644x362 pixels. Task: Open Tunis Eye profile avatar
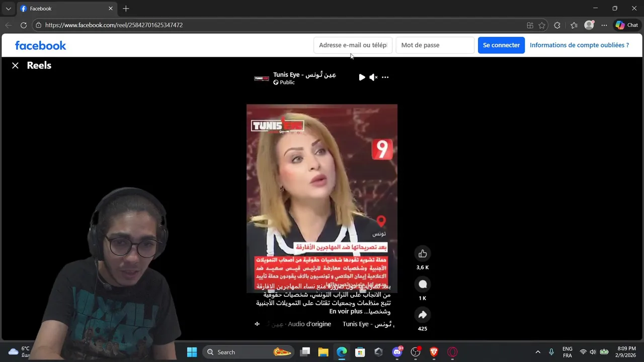click(x=262, y=78)
